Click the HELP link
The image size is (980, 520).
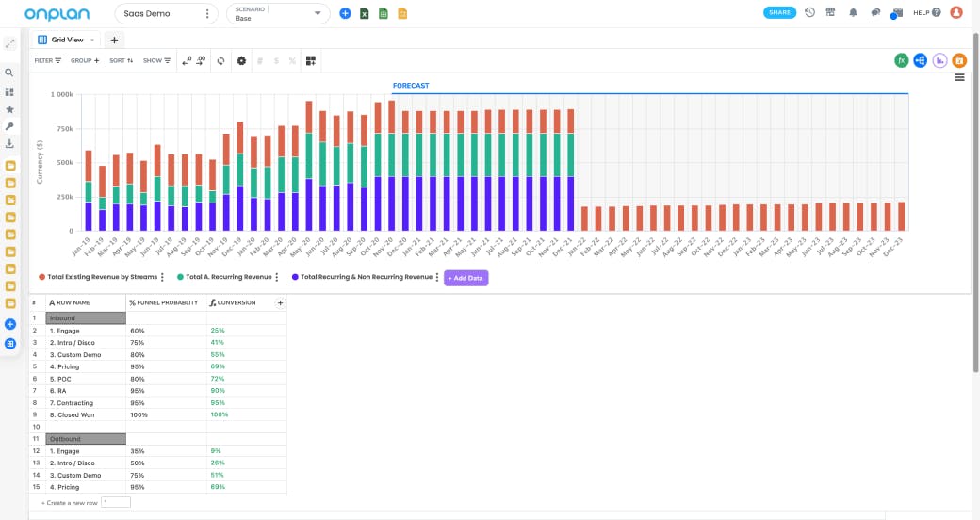(x=927, y=12)
